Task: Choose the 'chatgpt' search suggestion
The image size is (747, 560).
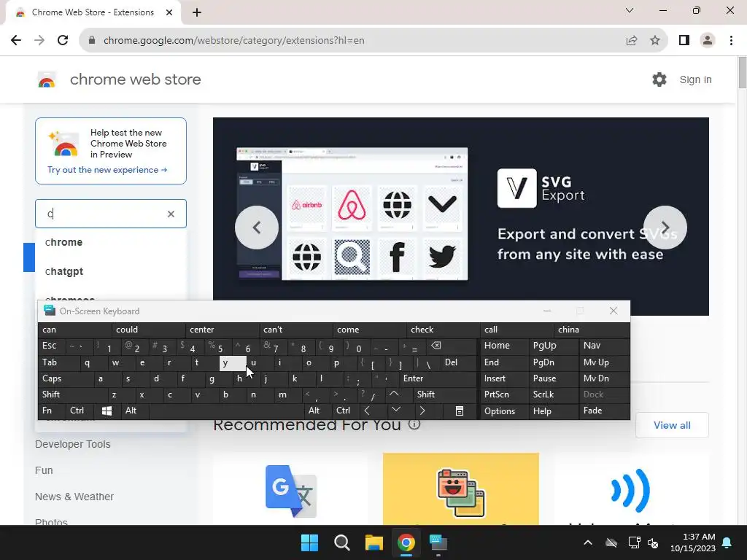Action: pyautogui.click(x=111, y=271)
